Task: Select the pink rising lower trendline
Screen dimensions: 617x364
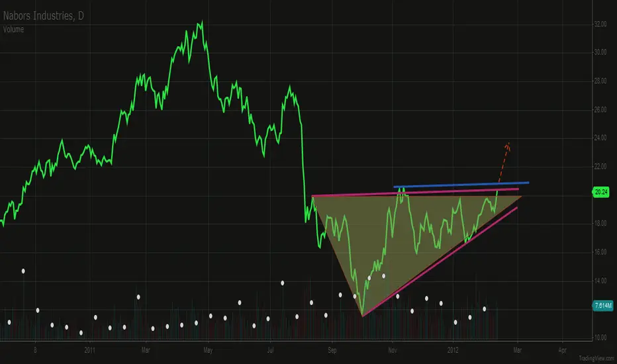Action: point(440,262)
